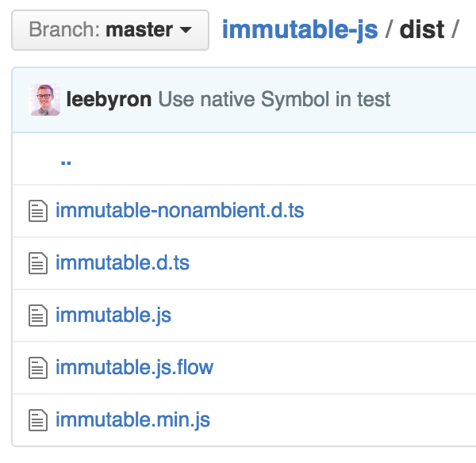This screenshot has width=476, height=463.
Task: Open commit "Use native Symbol in test"
Action: coord(274,100)
